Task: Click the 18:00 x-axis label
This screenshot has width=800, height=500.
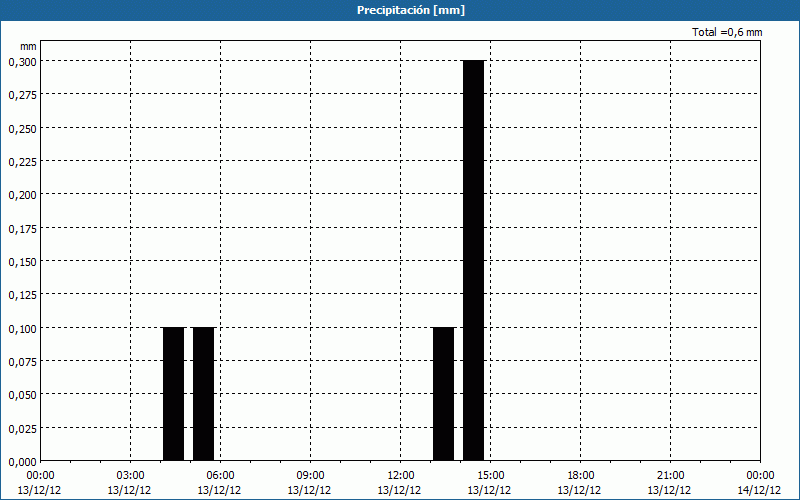Action: [x=580, y=476]
